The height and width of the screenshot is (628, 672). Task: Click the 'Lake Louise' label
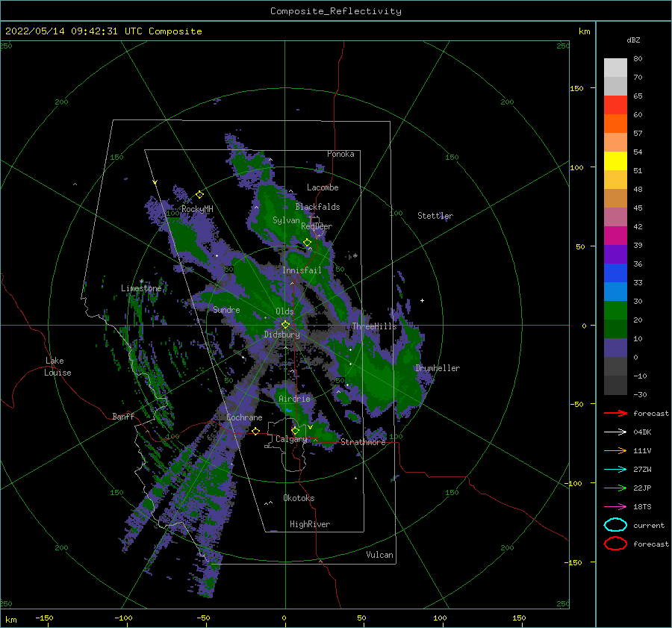coord(57,367)
